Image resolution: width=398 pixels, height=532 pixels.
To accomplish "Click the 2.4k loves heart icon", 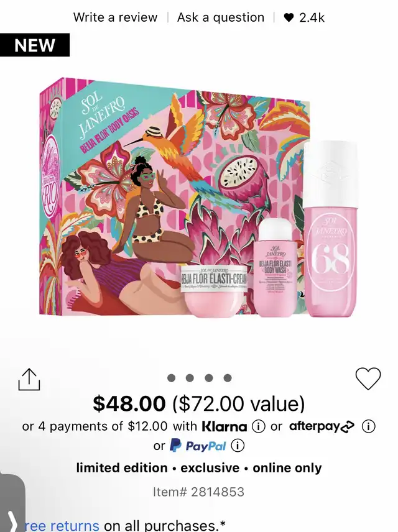I will tap(289, 17).
